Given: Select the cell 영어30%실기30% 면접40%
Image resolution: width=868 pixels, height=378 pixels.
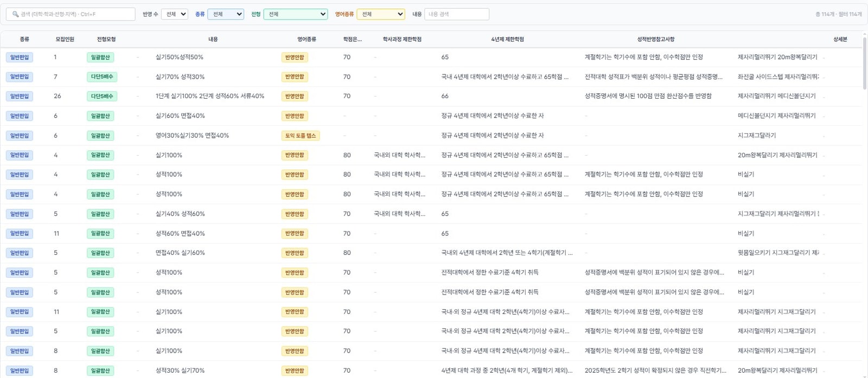Looking at the screenshot, I should coord(193,136).
